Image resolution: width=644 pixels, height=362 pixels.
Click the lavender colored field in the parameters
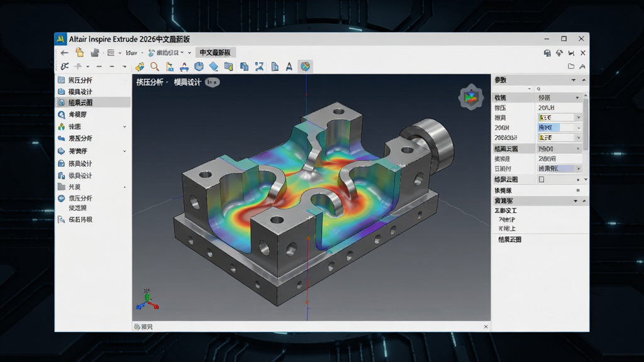tap(556, 168)
